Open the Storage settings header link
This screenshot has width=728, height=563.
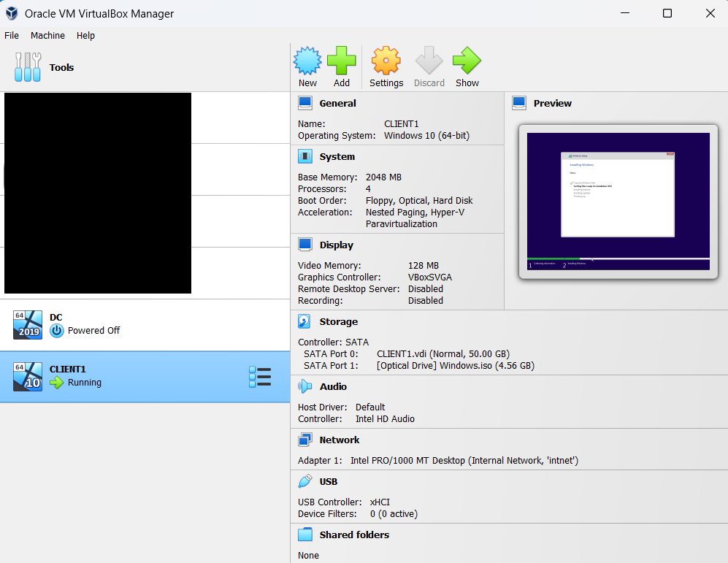pos(339,321)
